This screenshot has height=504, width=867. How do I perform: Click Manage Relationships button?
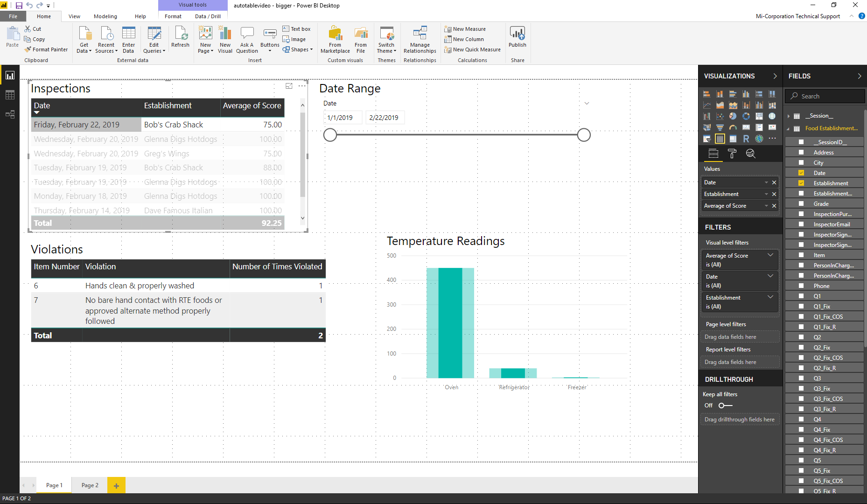coord(420,40)
